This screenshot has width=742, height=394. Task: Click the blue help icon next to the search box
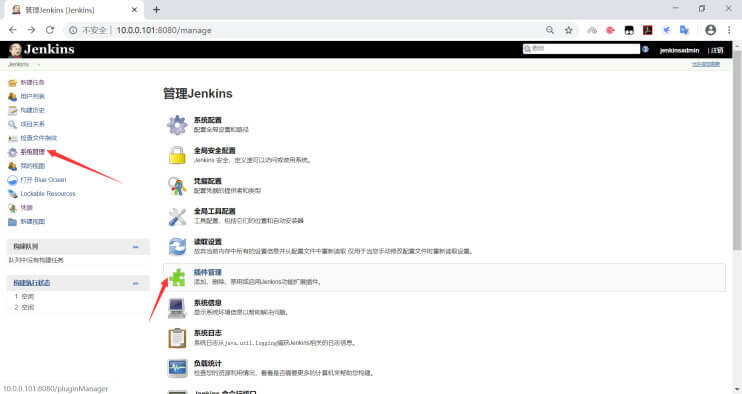645,49
